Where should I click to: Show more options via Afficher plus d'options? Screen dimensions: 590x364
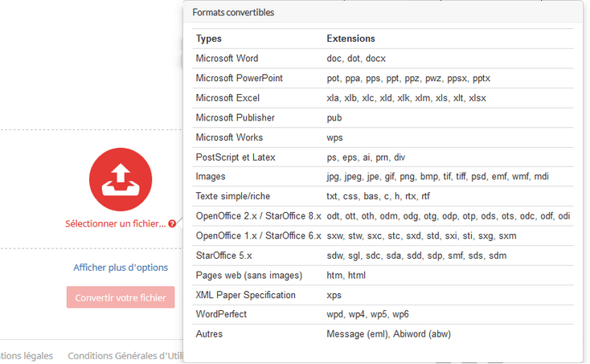pos(121,268)
